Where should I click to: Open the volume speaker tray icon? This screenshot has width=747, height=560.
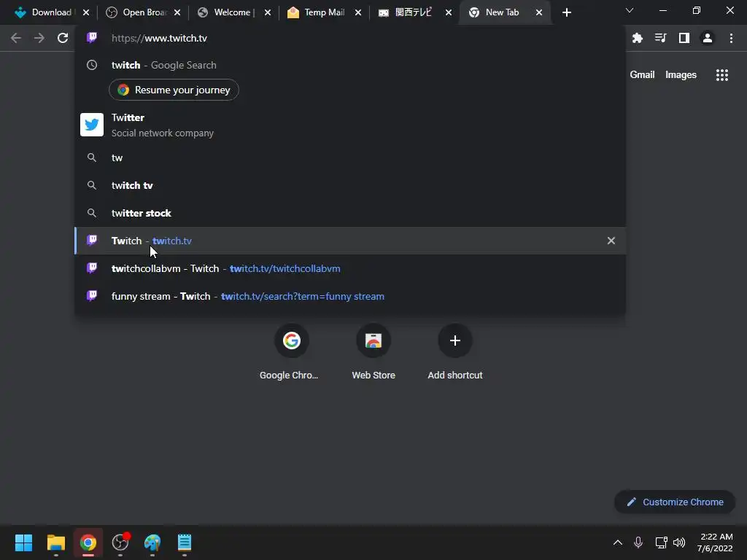(679, 542)
